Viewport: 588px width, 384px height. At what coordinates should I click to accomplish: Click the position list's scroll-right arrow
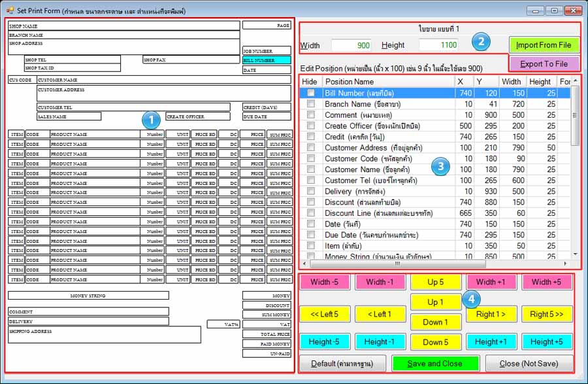pos(565,264)
